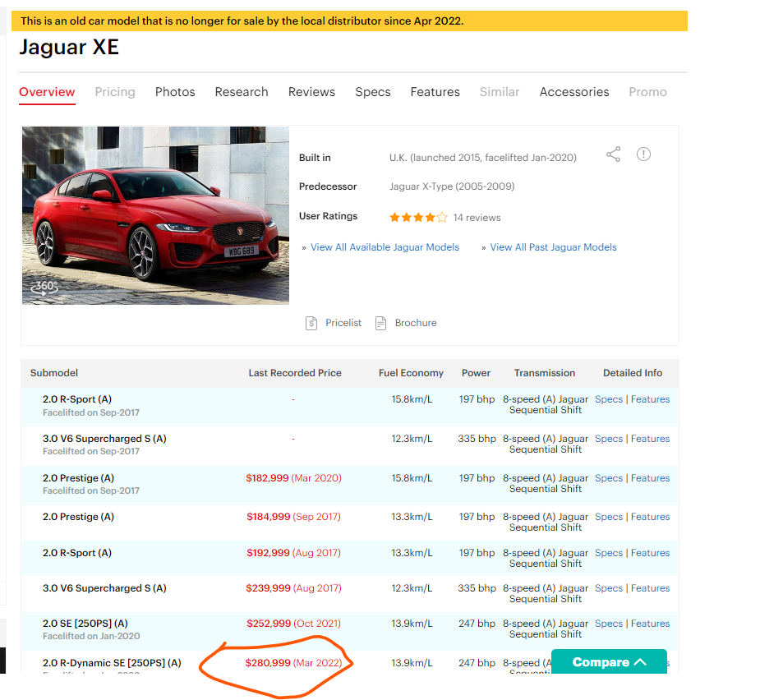Click View All Available Jaguar Models link

click(385, 247)
